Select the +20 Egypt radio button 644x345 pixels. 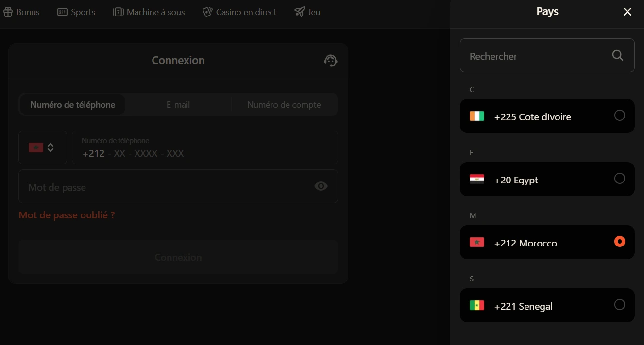tap(620, 179)
